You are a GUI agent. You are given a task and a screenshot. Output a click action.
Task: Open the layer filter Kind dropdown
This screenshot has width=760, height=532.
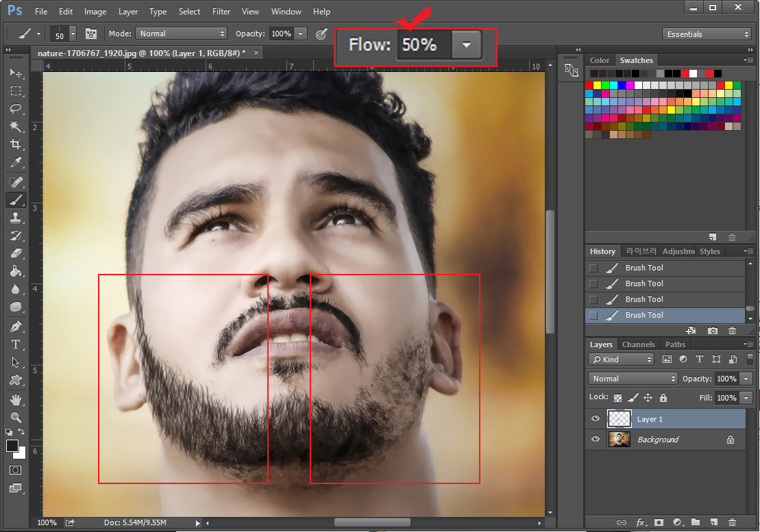[x=622, y=359]
